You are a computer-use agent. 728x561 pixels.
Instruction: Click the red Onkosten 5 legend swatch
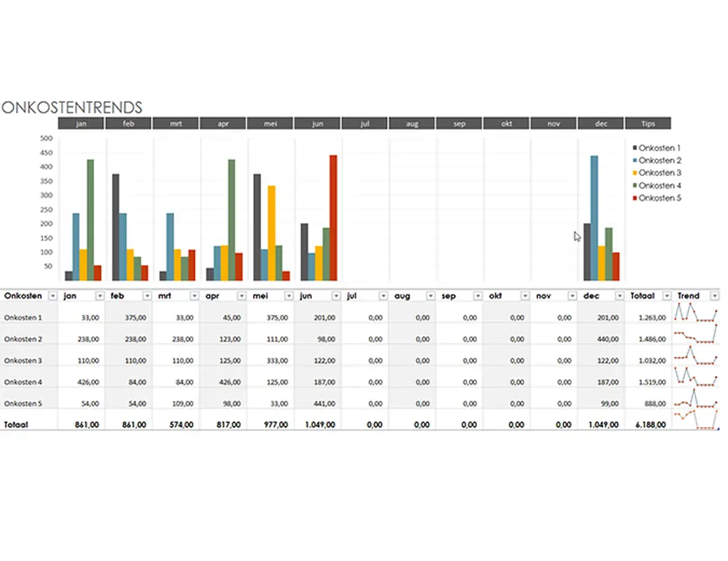click(x=635, y=198)
